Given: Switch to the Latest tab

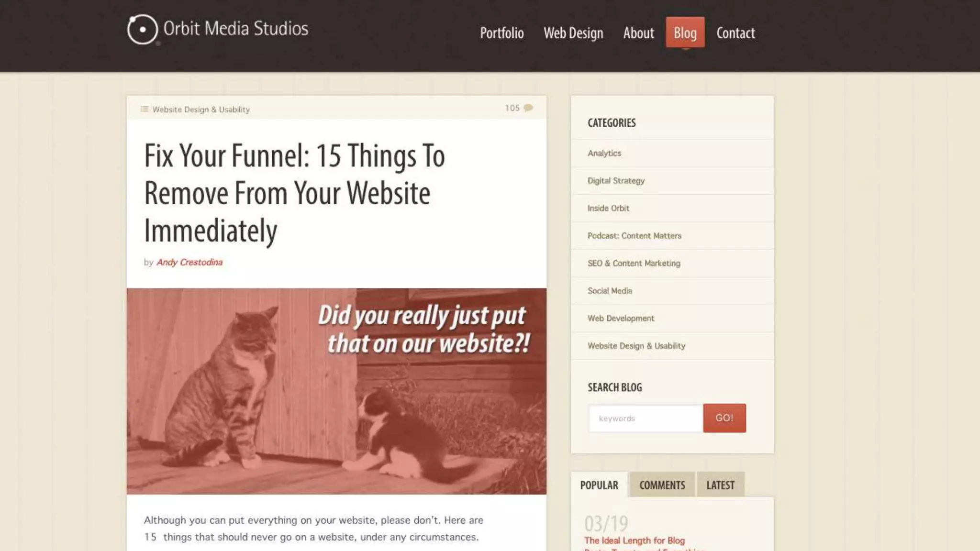Looking at the screenshot, I should 721,485.
